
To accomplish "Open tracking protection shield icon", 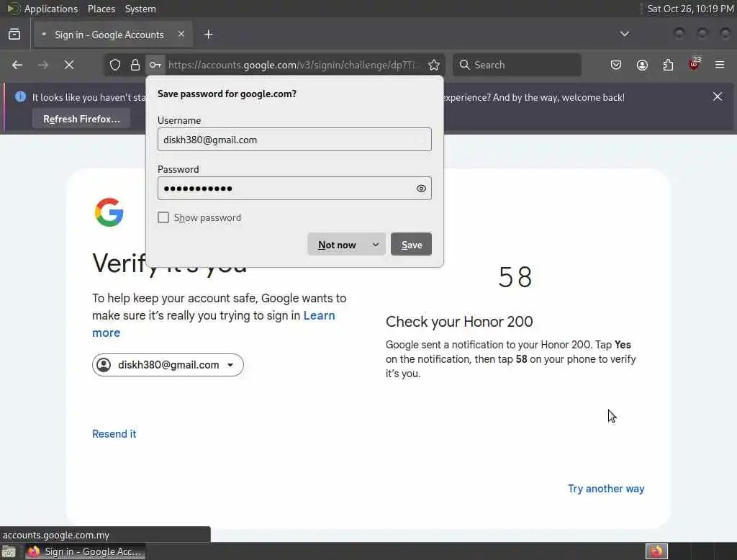I will [x=115, y=65].
